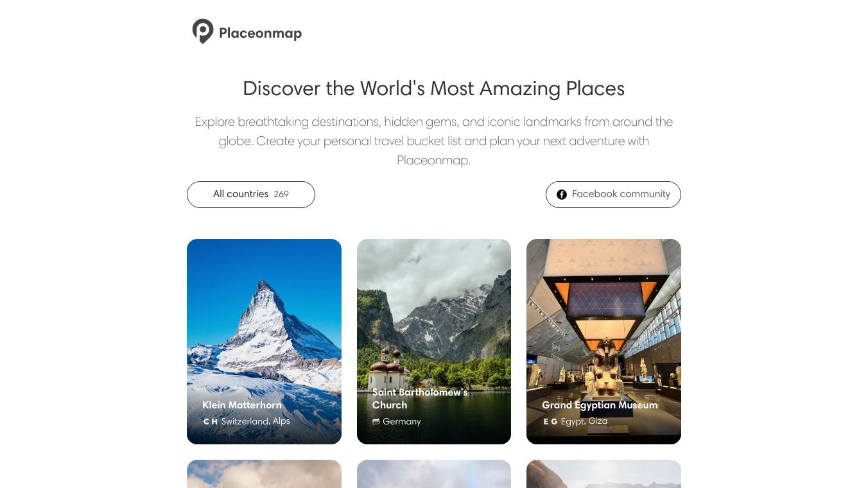
Task: Open the partially visible right second-row card
Action: pos(603,474)
